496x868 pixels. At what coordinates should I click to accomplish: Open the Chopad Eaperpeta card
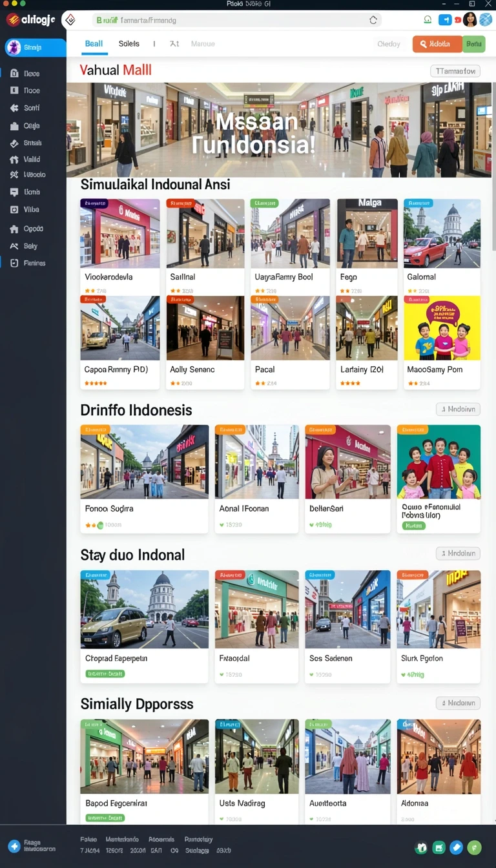click(144, 626)
